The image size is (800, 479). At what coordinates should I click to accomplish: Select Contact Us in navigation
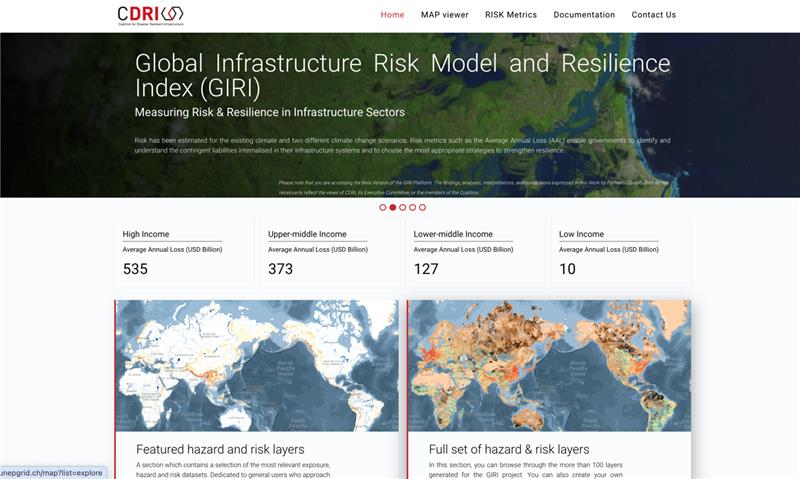point(653,15)
